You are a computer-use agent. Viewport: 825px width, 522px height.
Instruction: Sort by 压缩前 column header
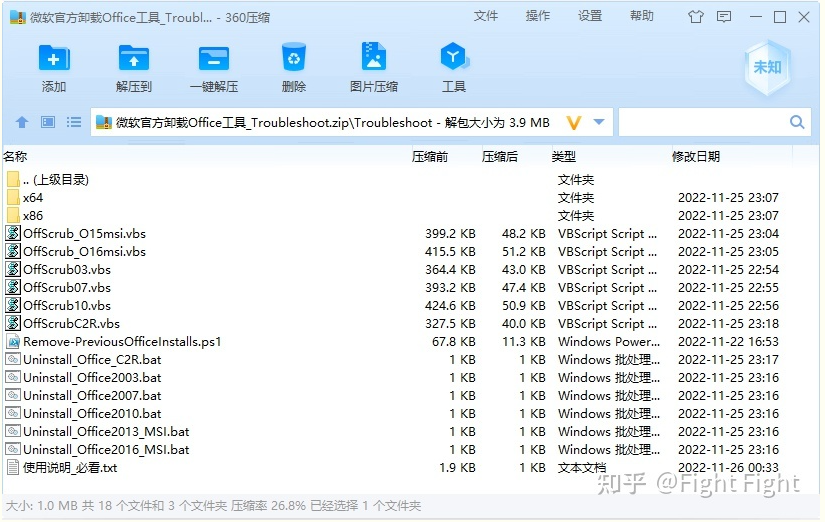[x=429, y=156]
